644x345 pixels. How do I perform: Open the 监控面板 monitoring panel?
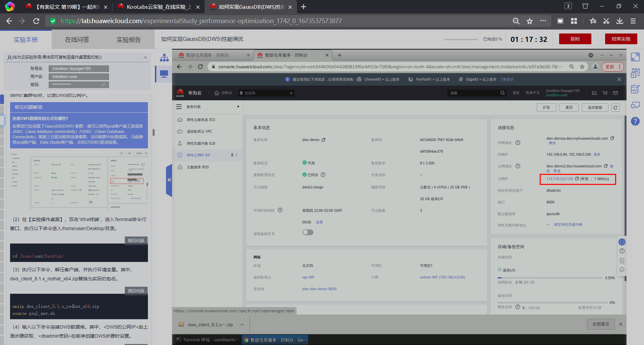(x=595, y=108)
